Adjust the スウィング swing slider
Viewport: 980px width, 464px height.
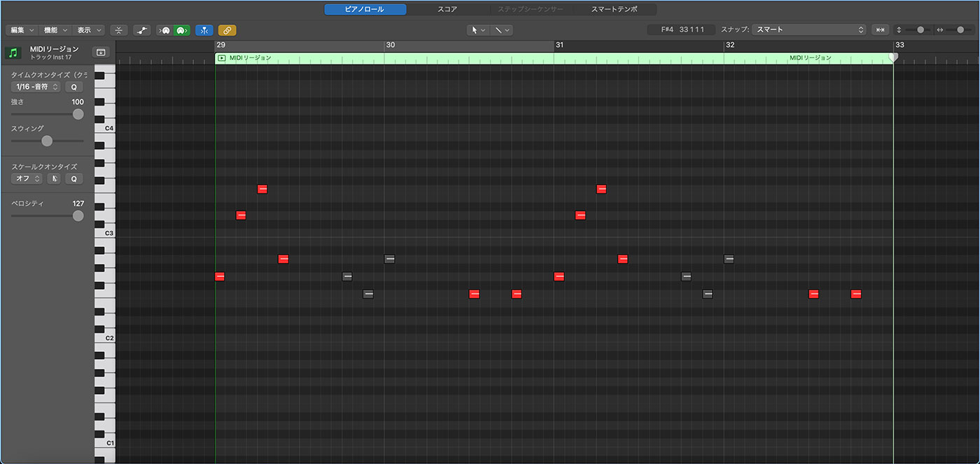point(47,141)
